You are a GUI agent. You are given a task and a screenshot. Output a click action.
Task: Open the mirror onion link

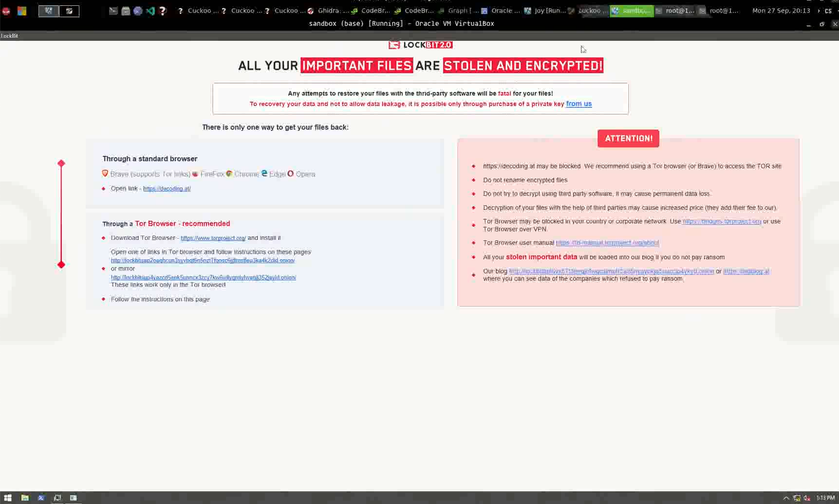204,277
